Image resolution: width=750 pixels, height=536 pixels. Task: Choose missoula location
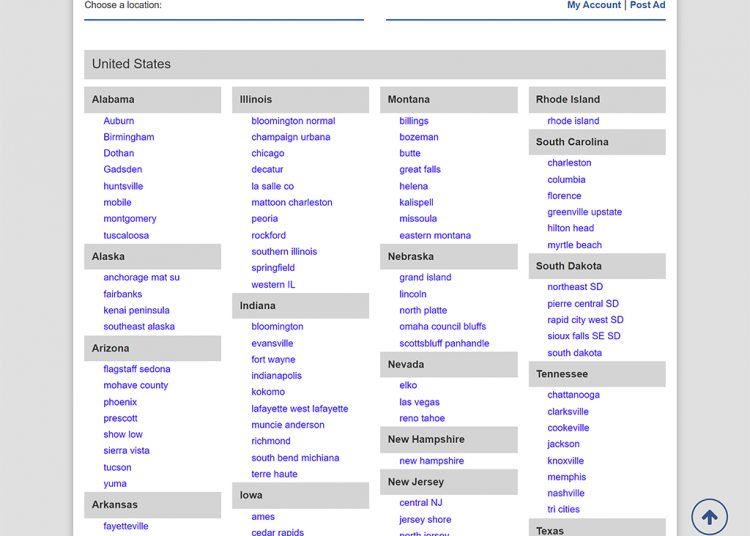[x=418, y=219]
